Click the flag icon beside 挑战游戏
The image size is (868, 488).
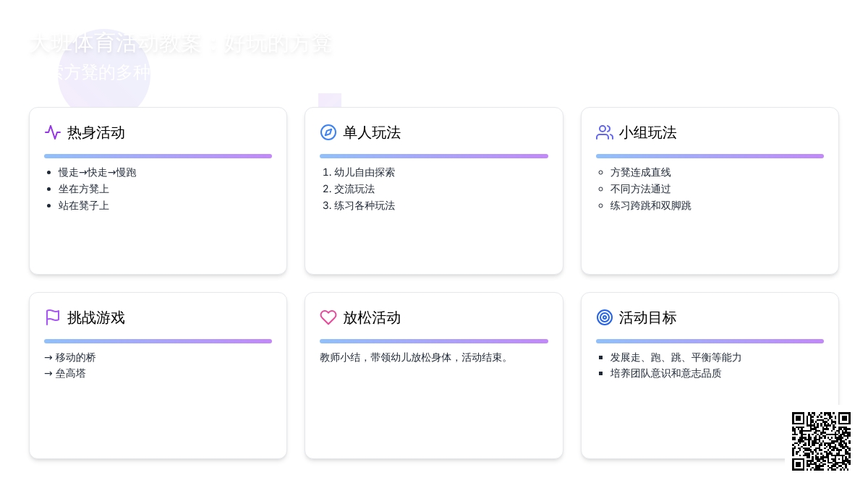53,317
